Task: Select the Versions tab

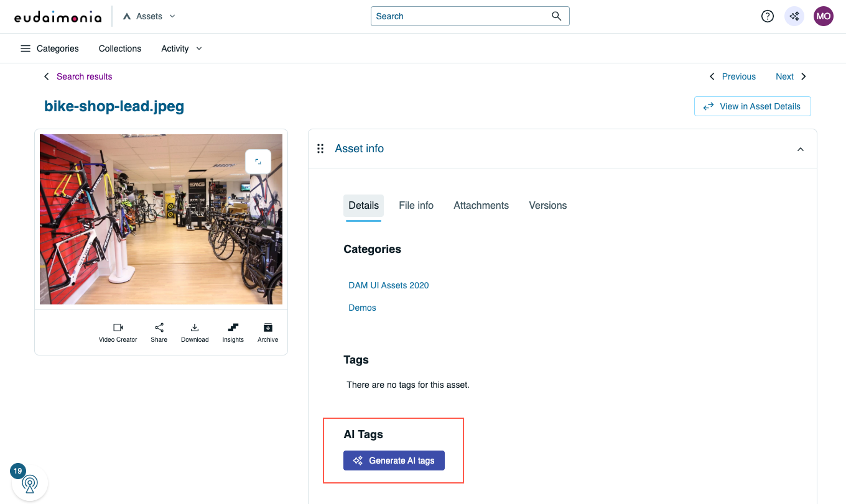Action: coord(548,206)
